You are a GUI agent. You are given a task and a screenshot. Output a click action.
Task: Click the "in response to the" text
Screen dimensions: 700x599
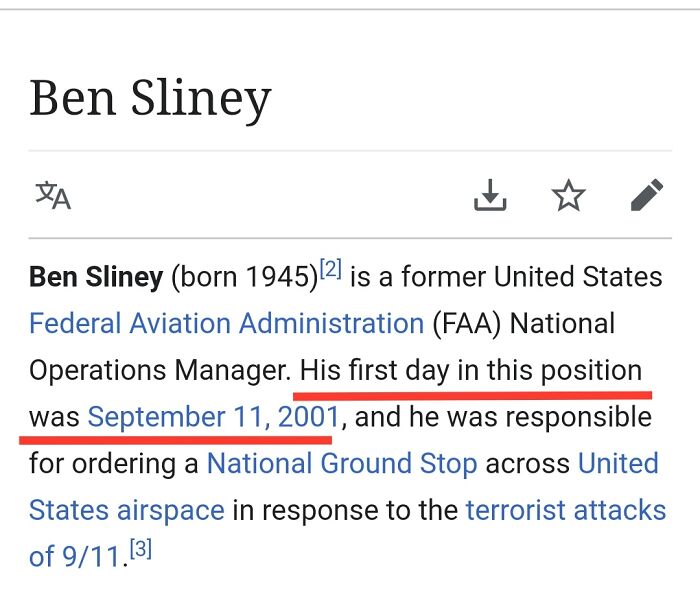[345, 510]
